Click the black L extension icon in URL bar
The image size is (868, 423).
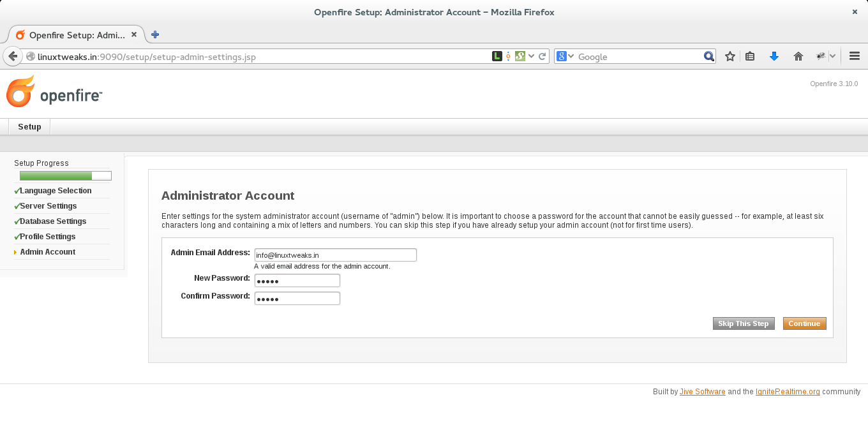pos(497,56)
